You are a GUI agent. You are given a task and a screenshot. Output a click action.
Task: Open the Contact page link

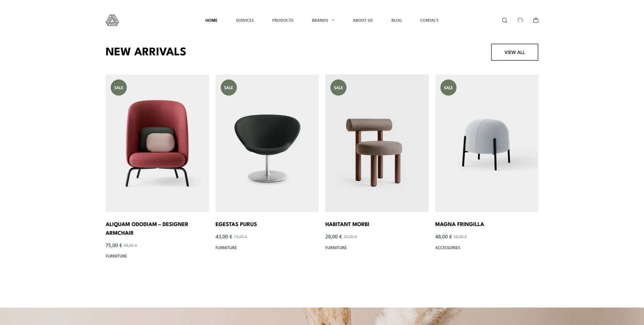[x=429, y=20]
